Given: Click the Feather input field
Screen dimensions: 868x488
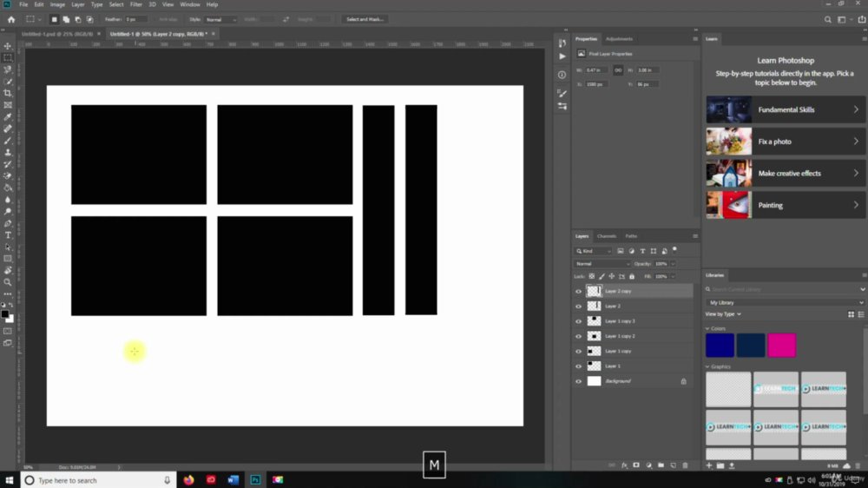Looking at the screenshot, I should coord(135,19).
